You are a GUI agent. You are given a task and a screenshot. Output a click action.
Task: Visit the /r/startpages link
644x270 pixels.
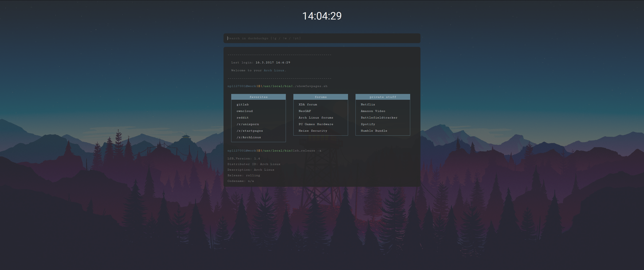250,131
